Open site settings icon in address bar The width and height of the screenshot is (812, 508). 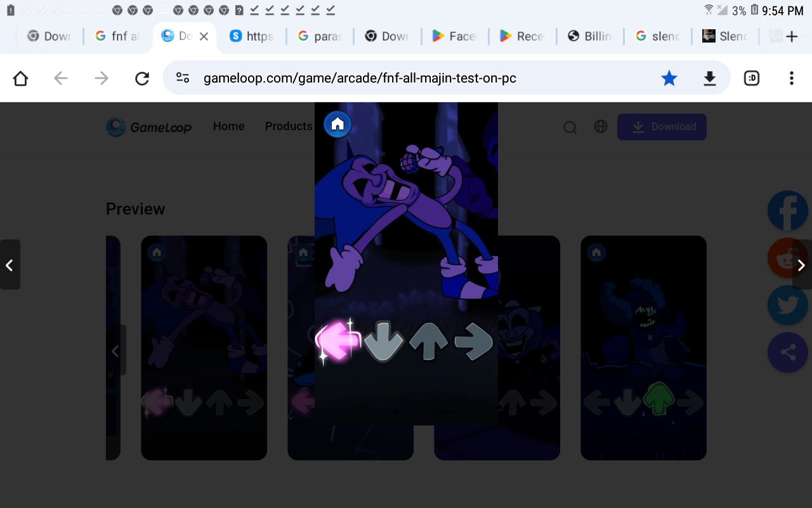[x=183, y=78]
